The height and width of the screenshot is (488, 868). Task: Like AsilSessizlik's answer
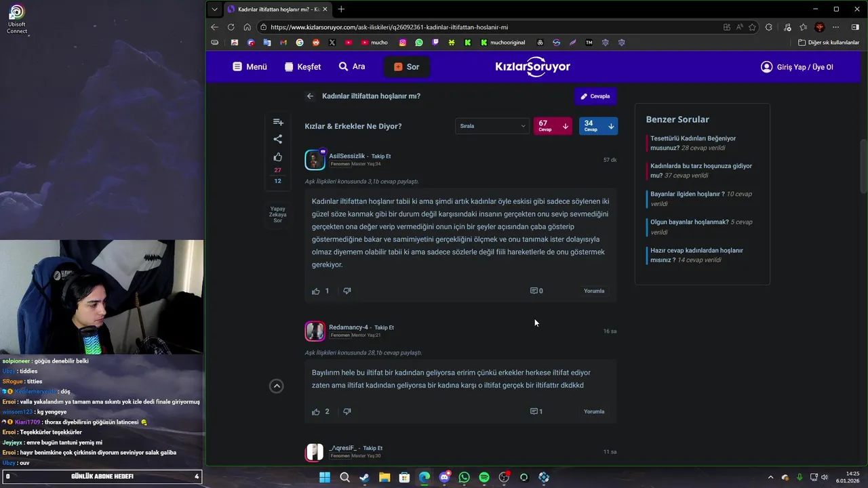coord(316,291)
